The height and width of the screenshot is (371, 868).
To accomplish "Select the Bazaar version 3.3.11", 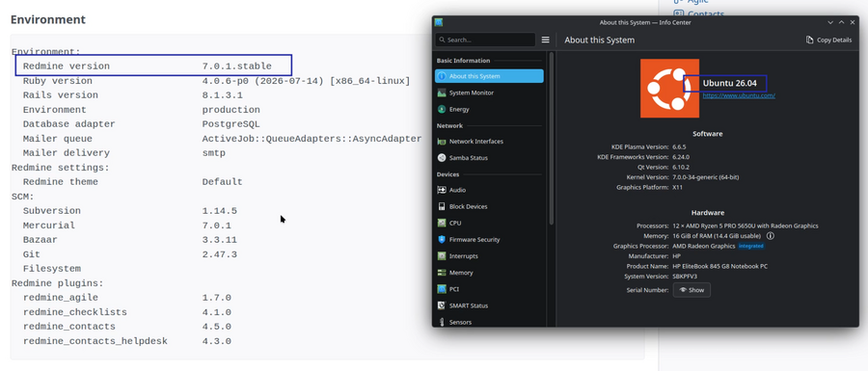I will tap(220, 240).
